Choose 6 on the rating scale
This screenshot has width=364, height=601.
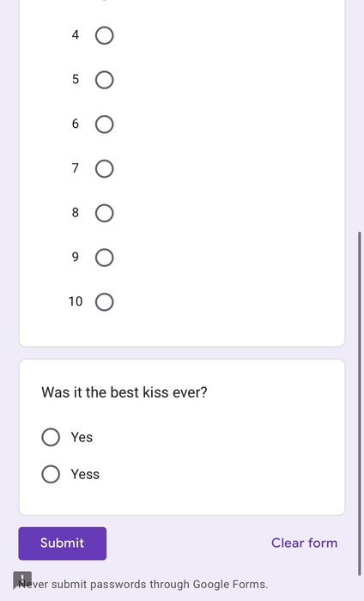point(104,124)
